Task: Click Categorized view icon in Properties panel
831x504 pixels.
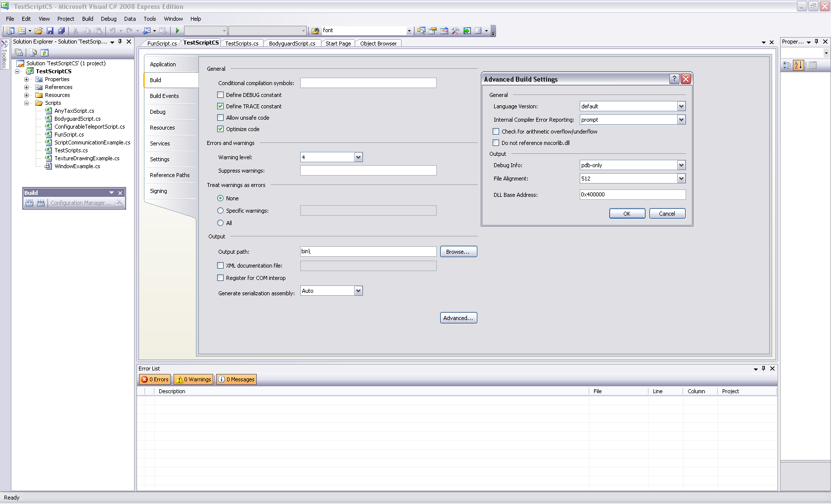Action: click(787, 65)
